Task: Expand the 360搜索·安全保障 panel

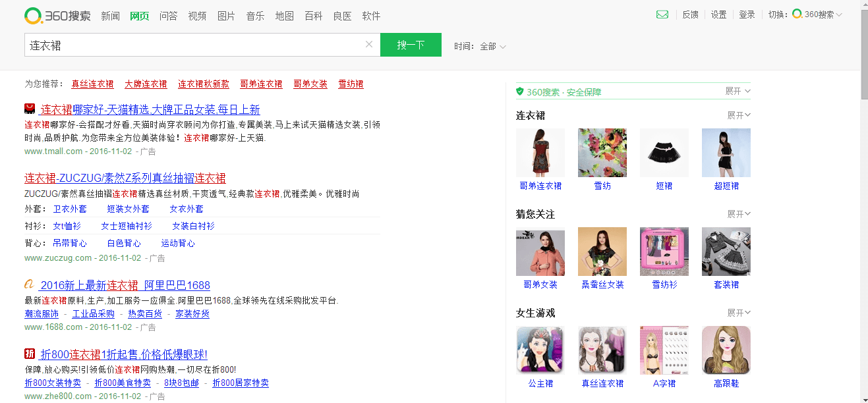Action: point(738,91)
